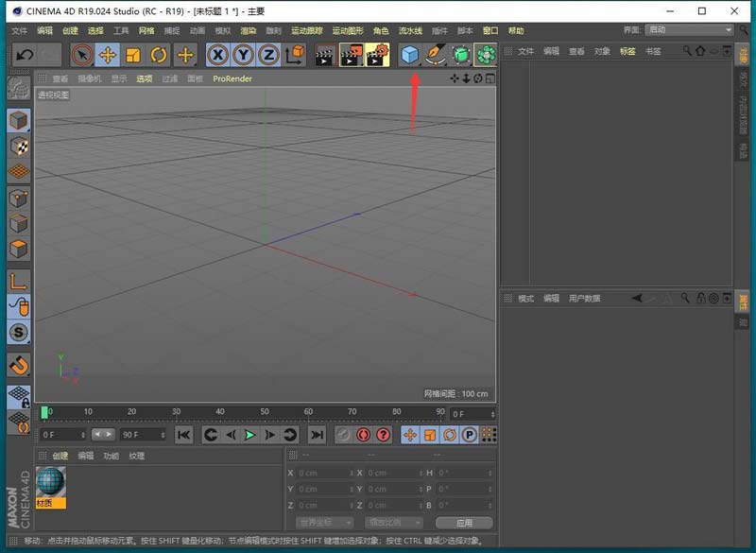Open viewport ProRender menu
The image size is (756, 553).
point(232,78)
